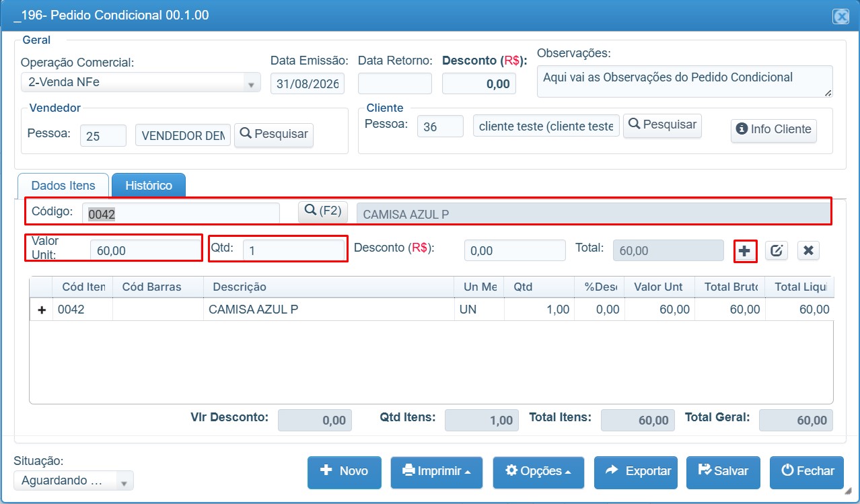Search for Vendedor using Pesquisar button
The image size is (860, 504).
[x=274, y=134]
